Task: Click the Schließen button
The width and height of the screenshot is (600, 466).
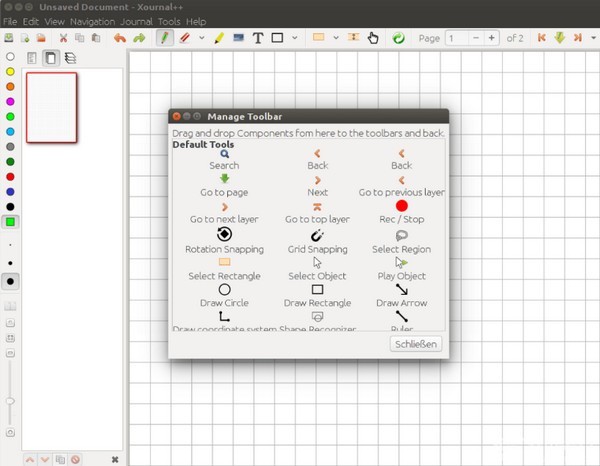Action: tap(415, 344)
